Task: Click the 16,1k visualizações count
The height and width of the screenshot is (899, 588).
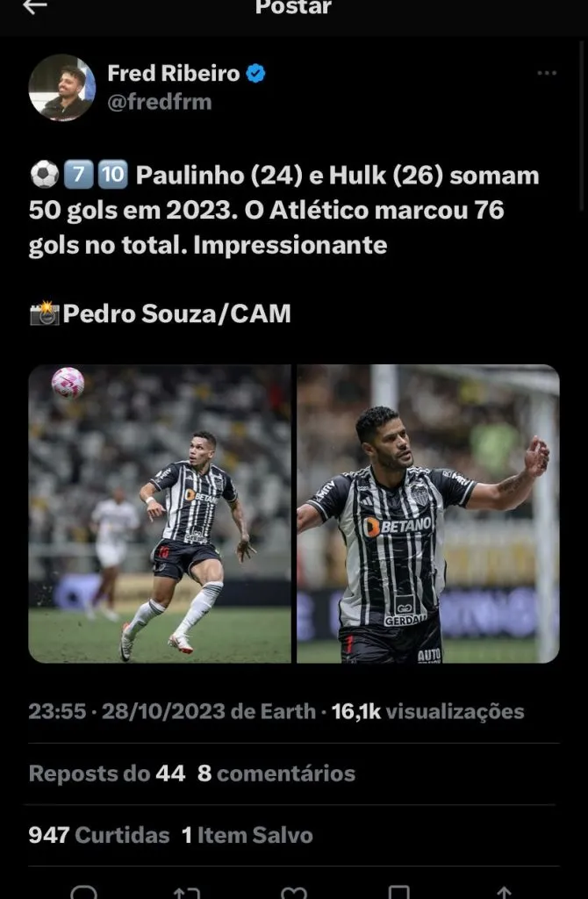Action: [427, 711]
